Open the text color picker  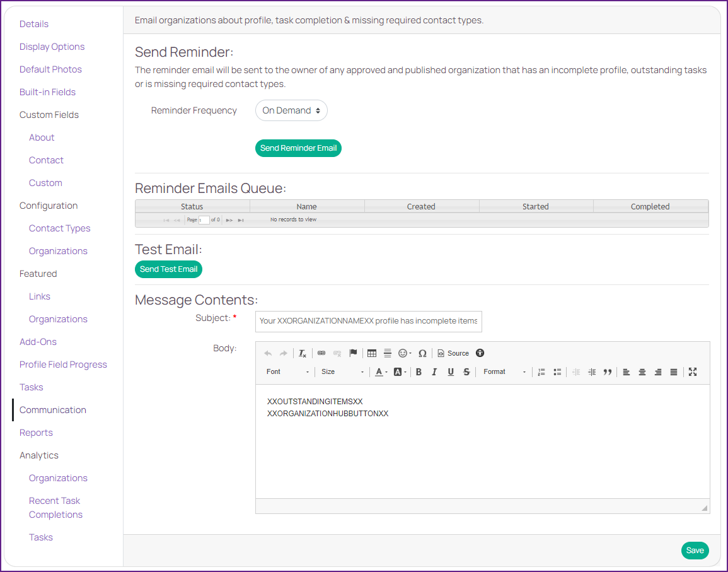[x=381, y=372]
